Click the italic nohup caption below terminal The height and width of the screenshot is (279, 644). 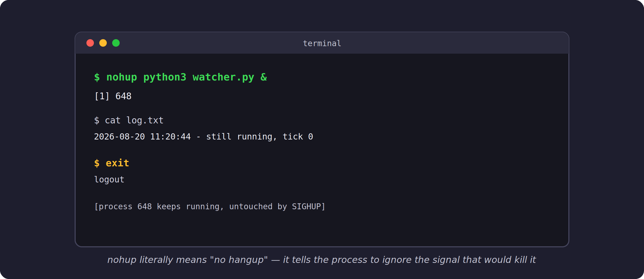(x=321, y=260)
